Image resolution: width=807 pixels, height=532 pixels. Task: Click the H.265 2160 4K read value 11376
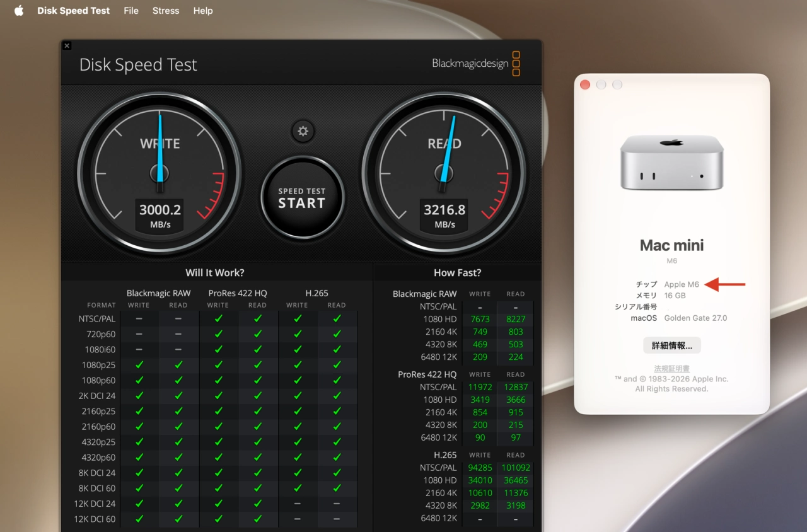pos(515,493)
